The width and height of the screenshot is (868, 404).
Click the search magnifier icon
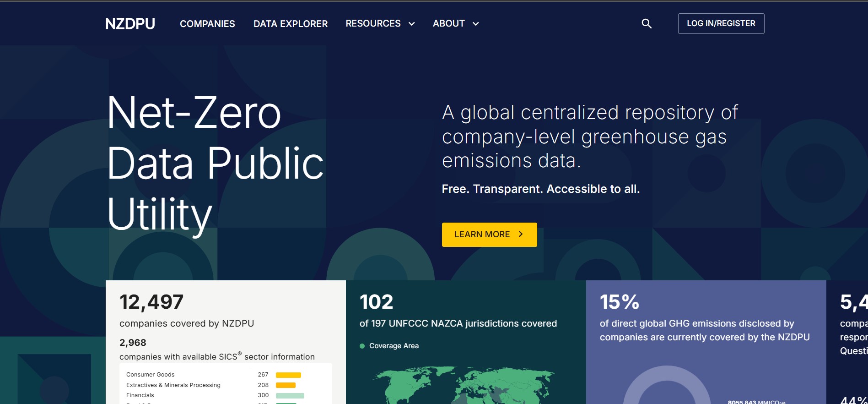646,24
